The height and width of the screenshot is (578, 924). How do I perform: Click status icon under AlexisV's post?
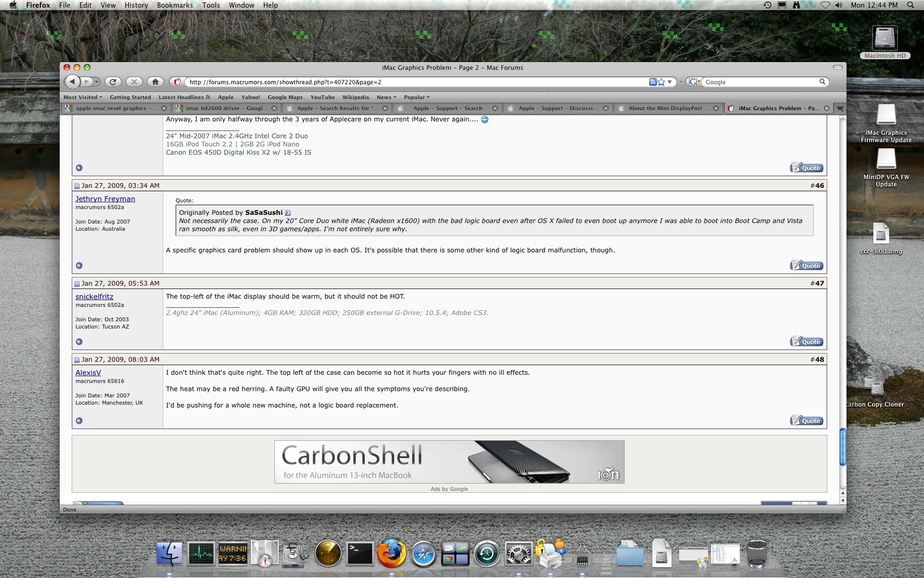[x=79, y=420]
